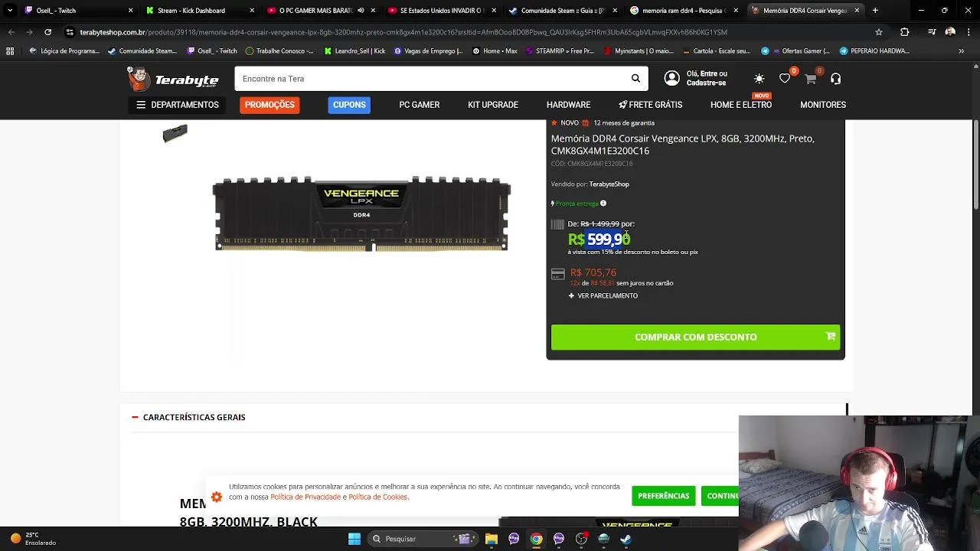Open the Política de Privacidade link
This screenshot has height=551, width=980.
click(x=305, y=497)
